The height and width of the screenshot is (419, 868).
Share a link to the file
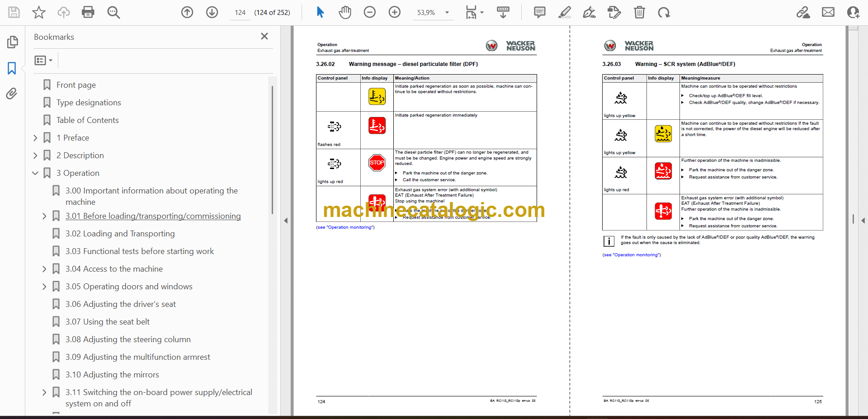(x=803, y=12)
